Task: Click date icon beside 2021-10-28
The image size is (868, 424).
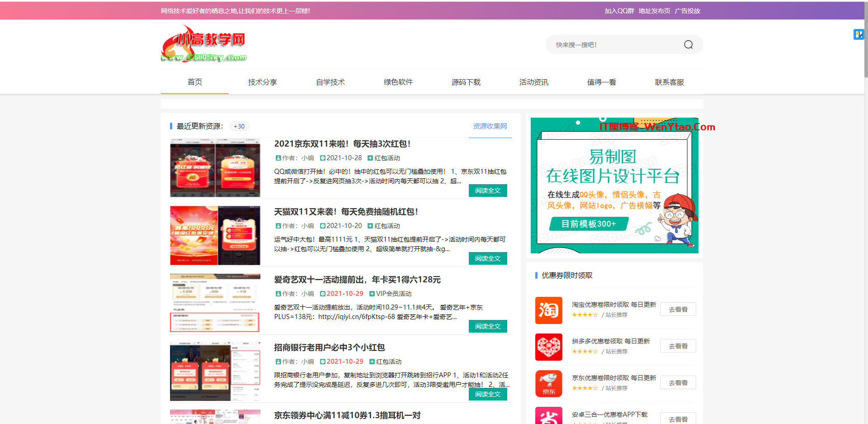Action: tap(322, 158)
